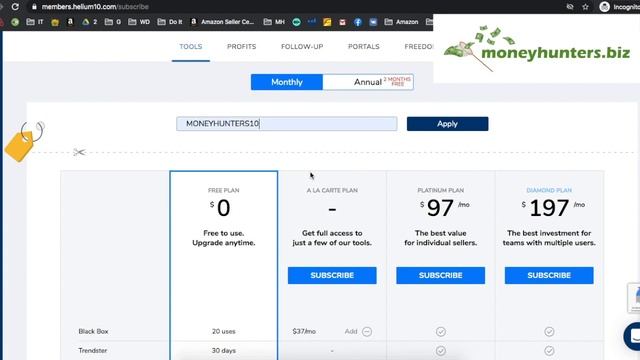Open the Incognito profile icon
The height and width of the screenshot is (360, 640).
(604, 7)
